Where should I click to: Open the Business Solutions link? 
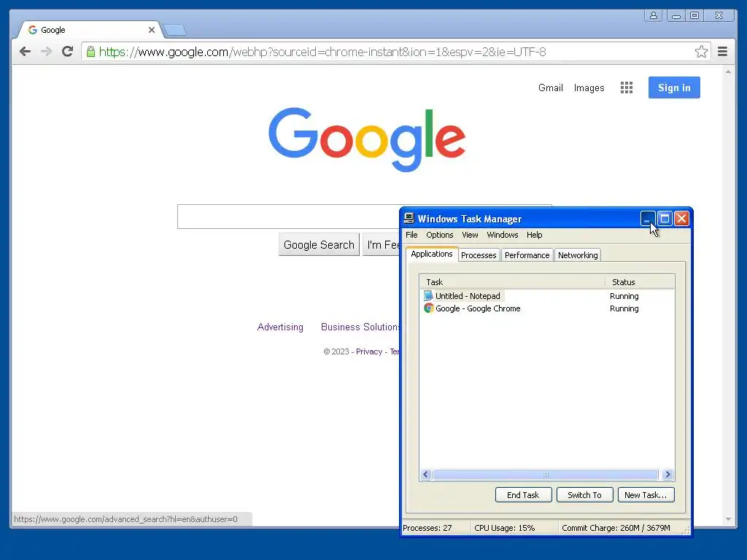(x=360, y=327)
